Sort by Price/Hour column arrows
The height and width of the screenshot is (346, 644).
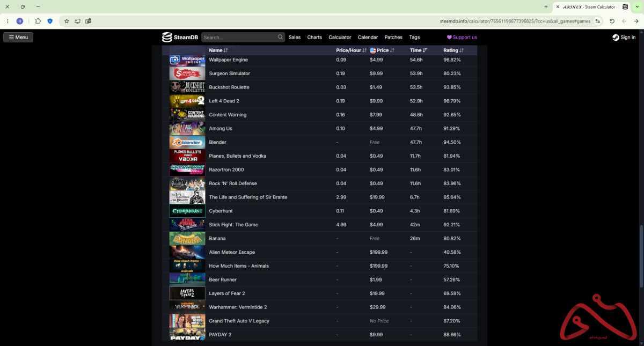click(364, 50)
